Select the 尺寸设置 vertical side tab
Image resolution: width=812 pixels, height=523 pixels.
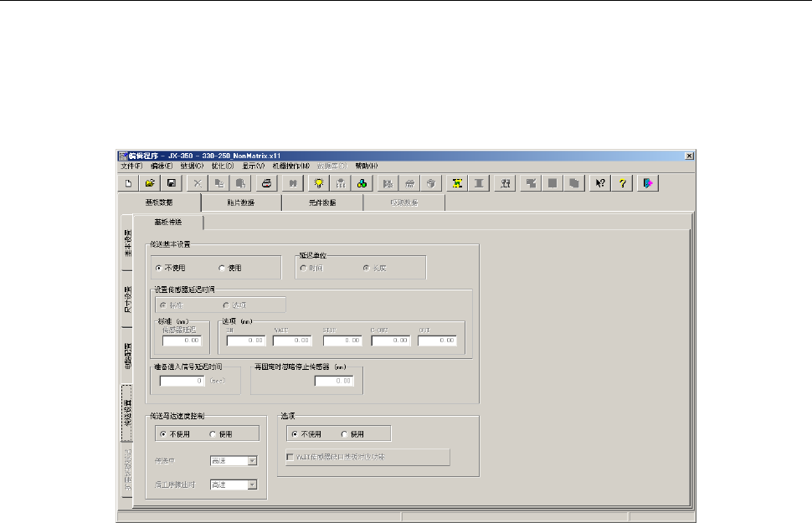[127, 299]
